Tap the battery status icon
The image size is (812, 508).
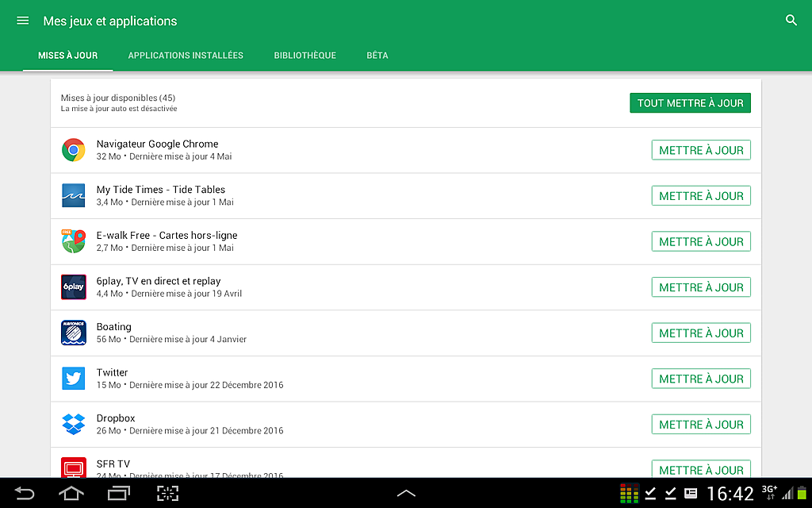point(802,493)
